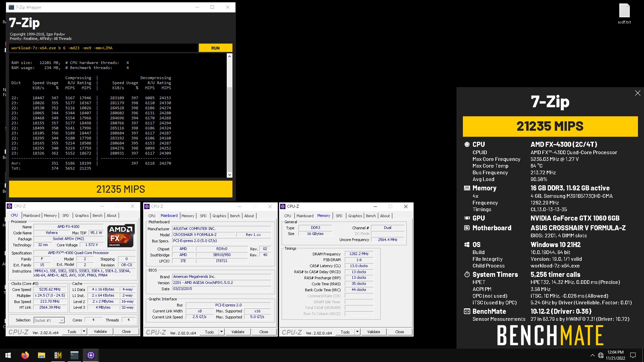
Task: Open Mainboard tab in third CPU-Z window
Action: pos(305,216)
